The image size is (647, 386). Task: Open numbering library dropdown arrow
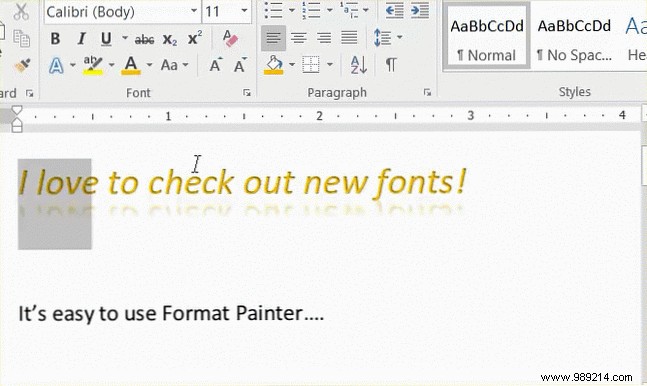click(x=329, y=10)
